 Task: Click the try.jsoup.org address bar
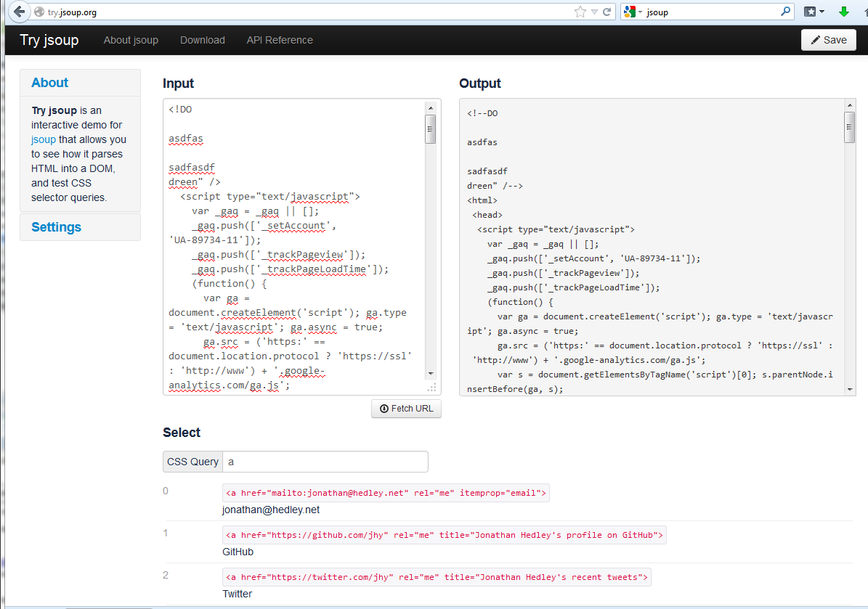304,12
